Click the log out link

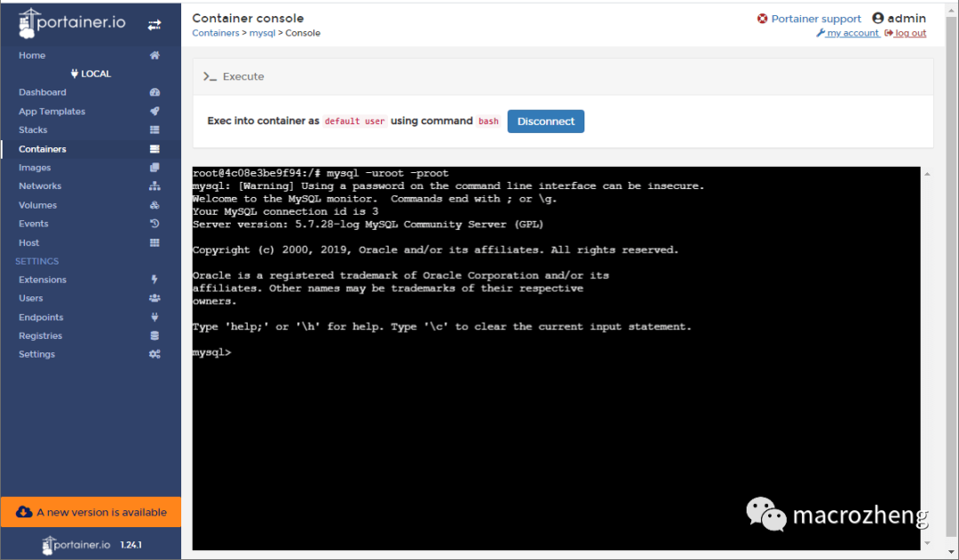(910, 33)
